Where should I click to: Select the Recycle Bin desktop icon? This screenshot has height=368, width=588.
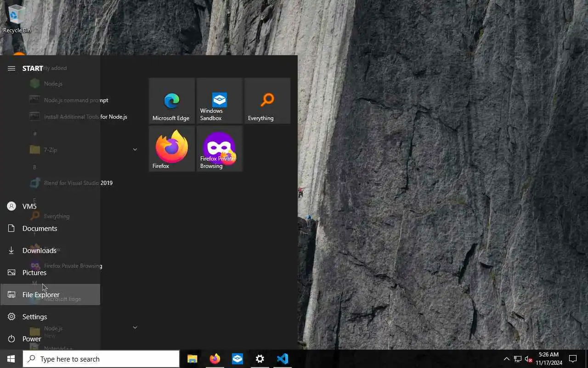(x=17, y=18)
